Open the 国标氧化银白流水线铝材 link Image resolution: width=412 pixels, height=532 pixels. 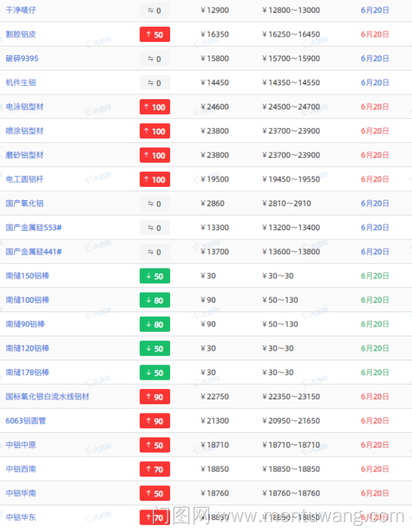click(47, 396)
